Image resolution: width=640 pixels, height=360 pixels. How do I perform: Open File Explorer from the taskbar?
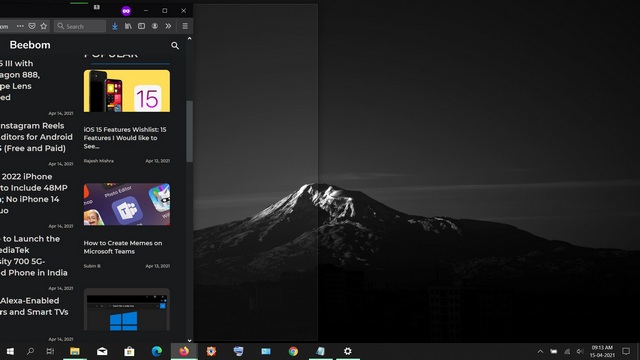click(75, 351)
